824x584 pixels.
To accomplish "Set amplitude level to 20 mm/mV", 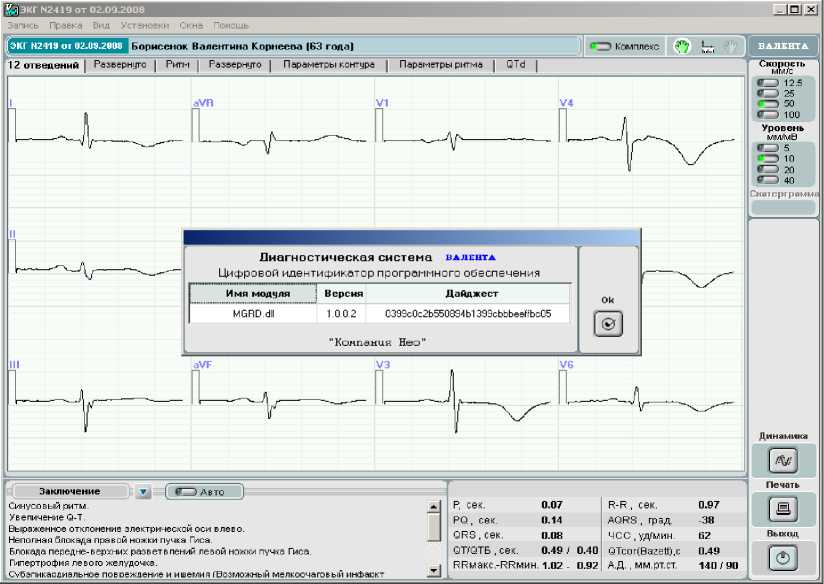I will click(767, 169).
